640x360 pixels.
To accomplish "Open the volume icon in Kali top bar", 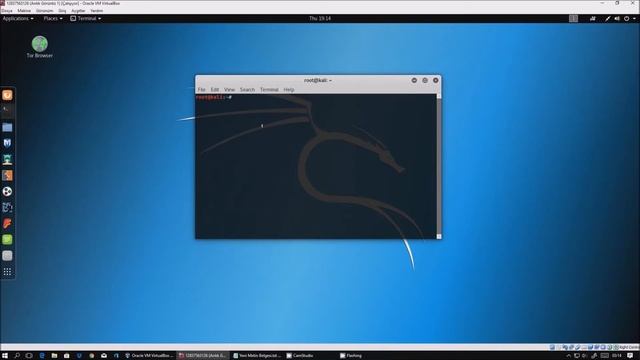I will coord(617,18).
